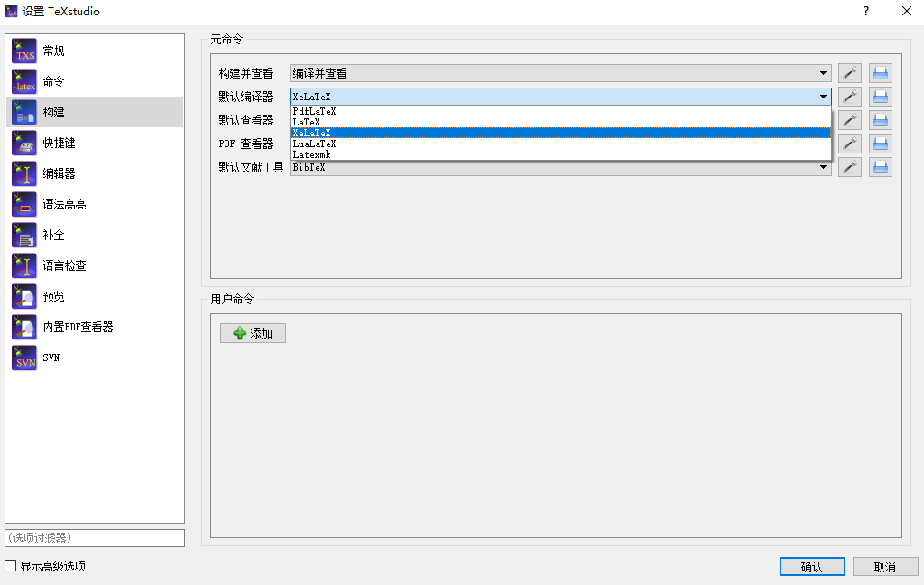This screenshot has width=924, height=585.
Task: Click wrench icon for PDF 查看器 row
Action: 850,144
